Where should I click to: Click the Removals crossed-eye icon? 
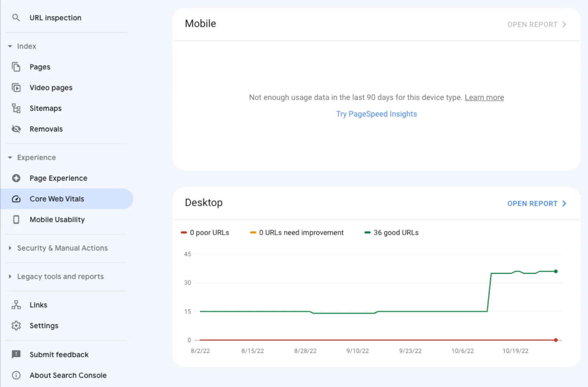pyautogui.click(x=16, y=129)
